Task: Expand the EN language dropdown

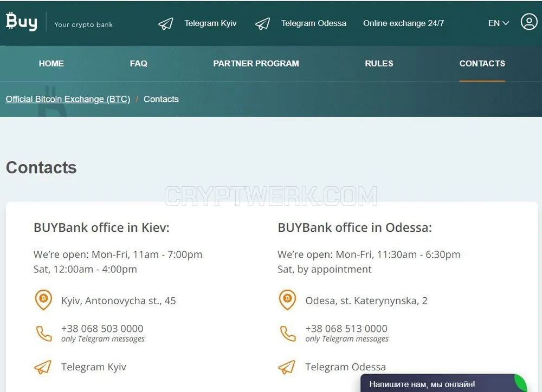Action: pyautogui.click(x=499, y=23)
